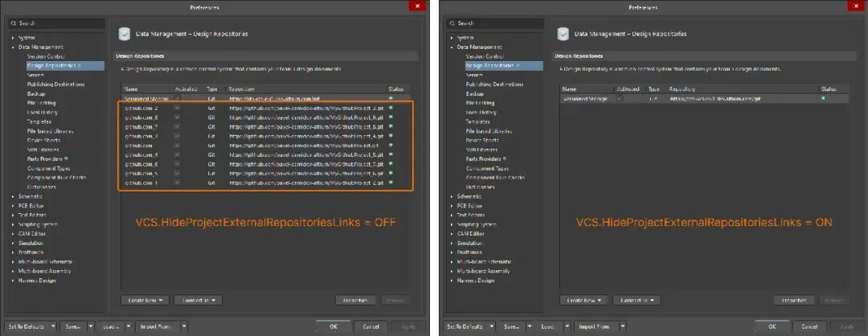Open the Connect to dropdown in the left window
This screenshot has height=336, width=868.
pyautogui.click(x=199, y=300)
